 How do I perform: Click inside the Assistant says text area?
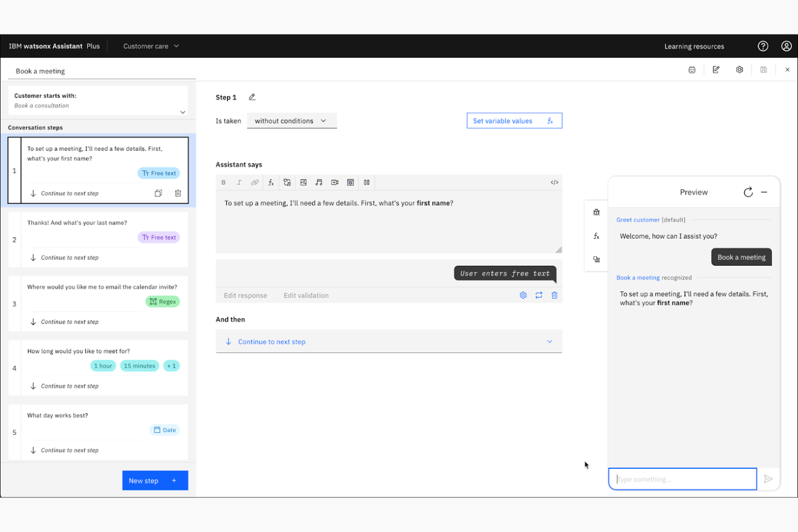(389, 222)
